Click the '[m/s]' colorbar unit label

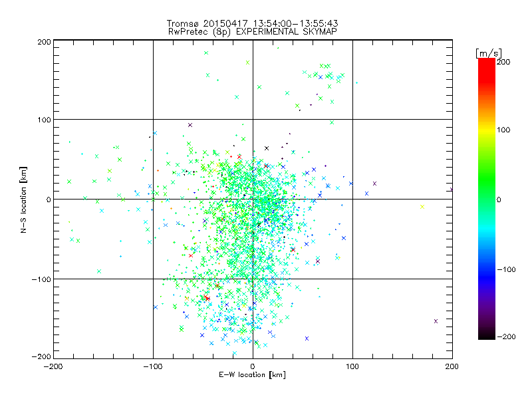(x=489, y=53)
